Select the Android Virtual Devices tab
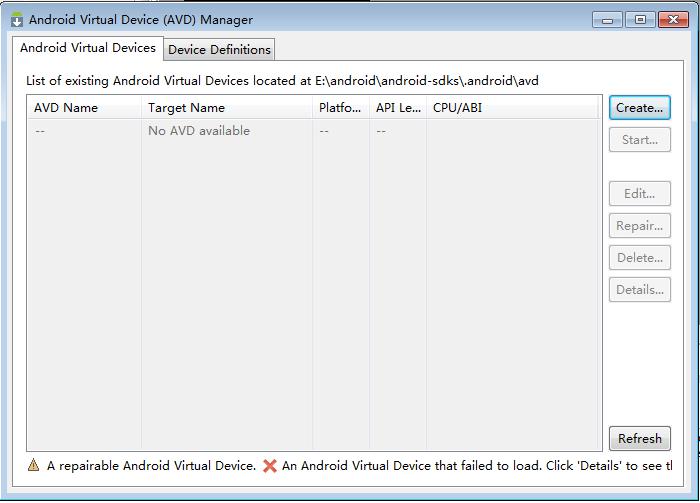The height and width of the screenshot is (503, 700). [88, 48]
